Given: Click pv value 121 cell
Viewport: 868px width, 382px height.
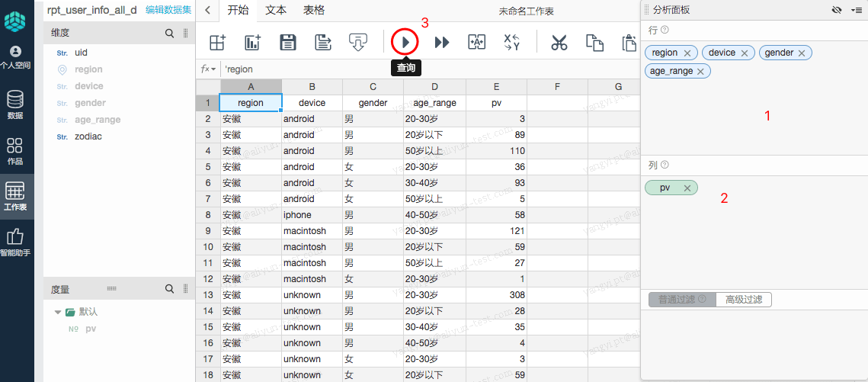Looking at the screenshot, I should [497, 231].
